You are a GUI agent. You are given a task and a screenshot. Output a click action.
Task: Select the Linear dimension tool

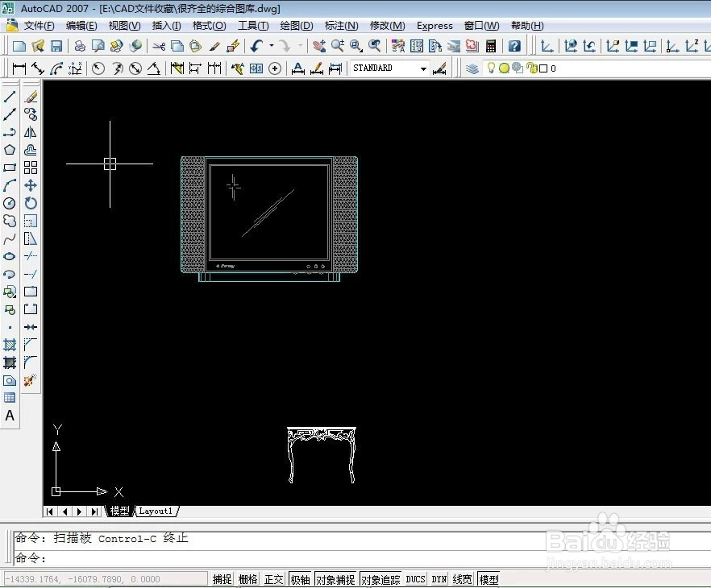pos(19,68)
